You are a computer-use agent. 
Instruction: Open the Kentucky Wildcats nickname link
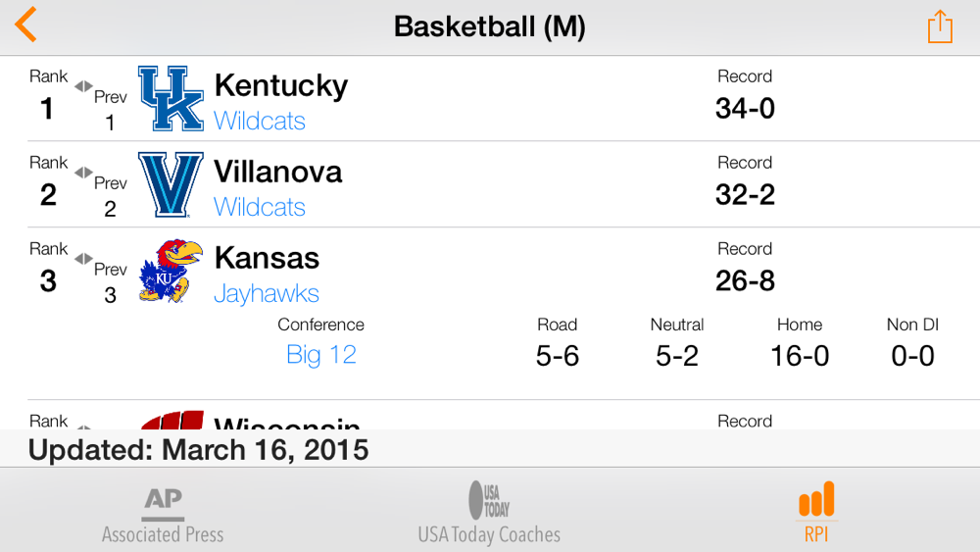[x=260, y=121]
